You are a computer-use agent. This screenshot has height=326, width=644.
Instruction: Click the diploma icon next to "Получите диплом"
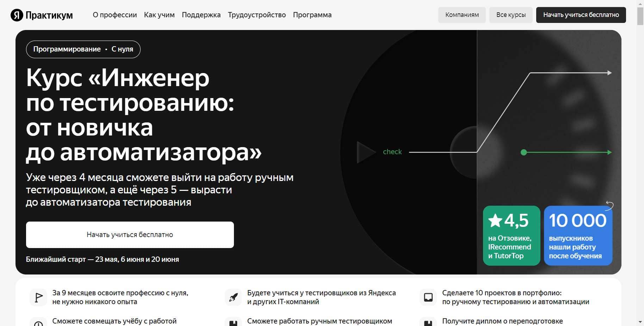click(428, 322)
